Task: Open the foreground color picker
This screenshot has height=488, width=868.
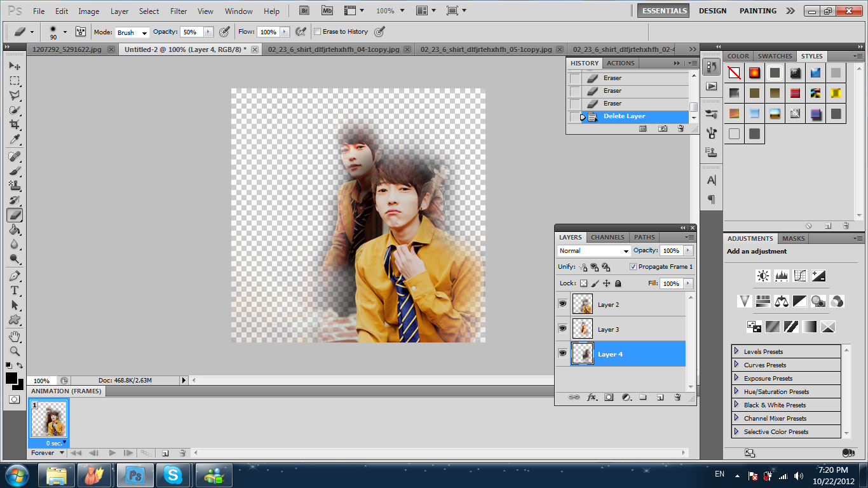Action: coord(11,379)
